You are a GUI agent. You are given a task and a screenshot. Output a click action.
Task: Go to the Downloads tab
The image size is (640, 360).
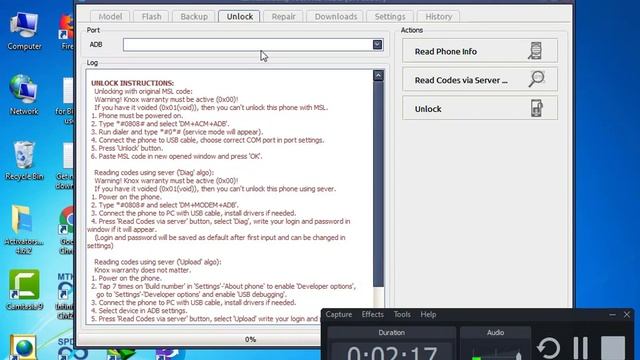coord(336,16)
